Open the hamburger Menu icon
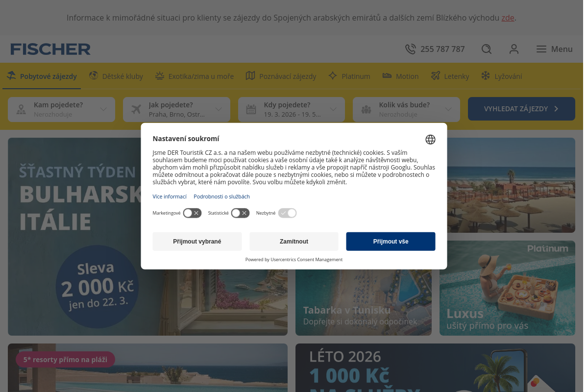Screen dimensions: 588x392 click(x=541, y=49)
